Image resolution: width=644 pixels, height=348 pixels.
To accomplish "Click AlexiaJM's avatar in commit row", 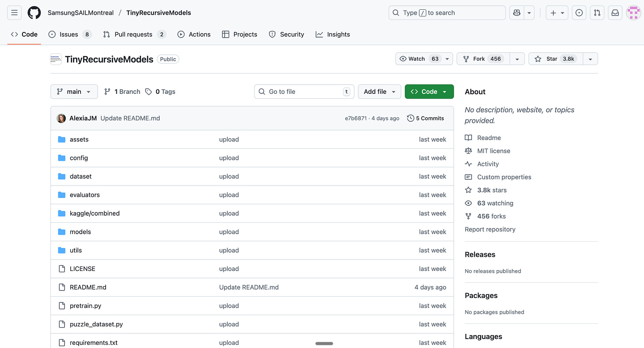I will (x=61, y=118).
